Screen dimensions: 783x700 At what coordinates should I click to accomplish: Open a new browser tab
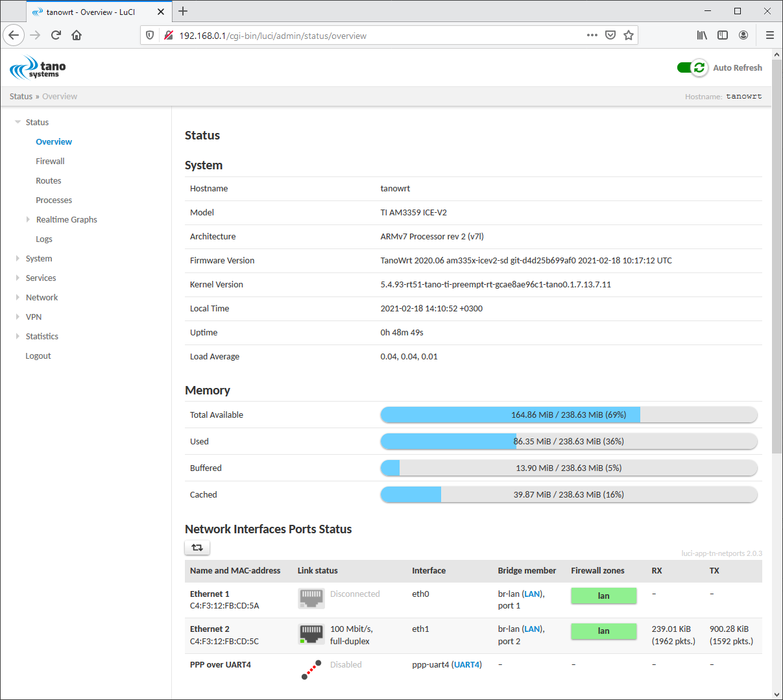pos(183,11)
